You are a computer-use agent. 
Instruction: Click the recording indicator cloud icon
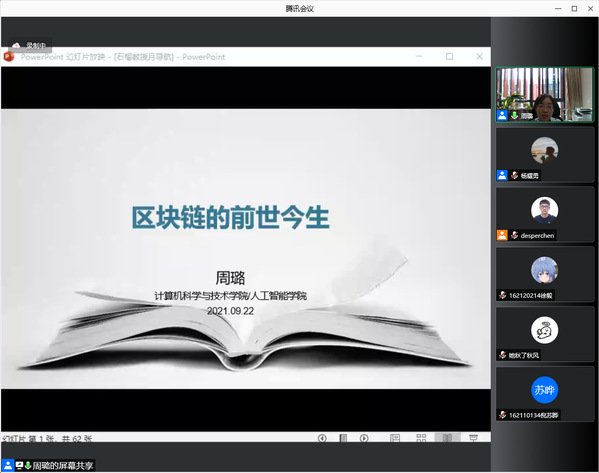point(16,45)
